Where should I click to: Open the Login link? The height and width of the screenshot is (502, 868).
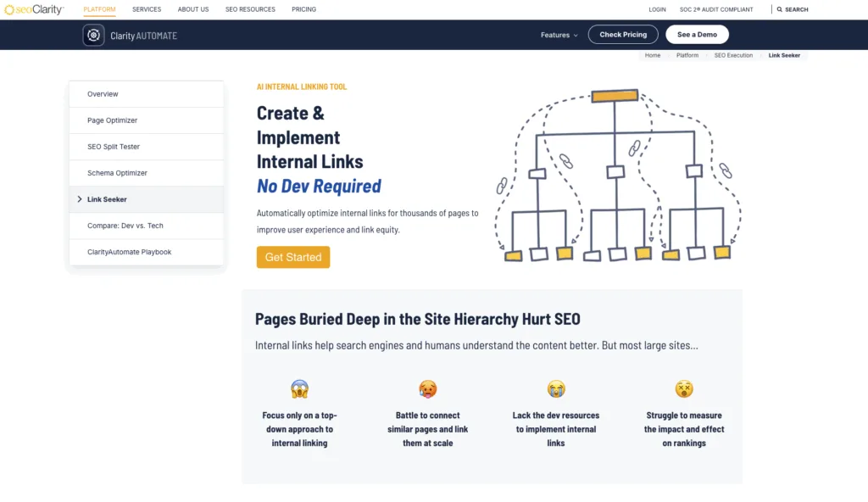click(x=657, y=9)
